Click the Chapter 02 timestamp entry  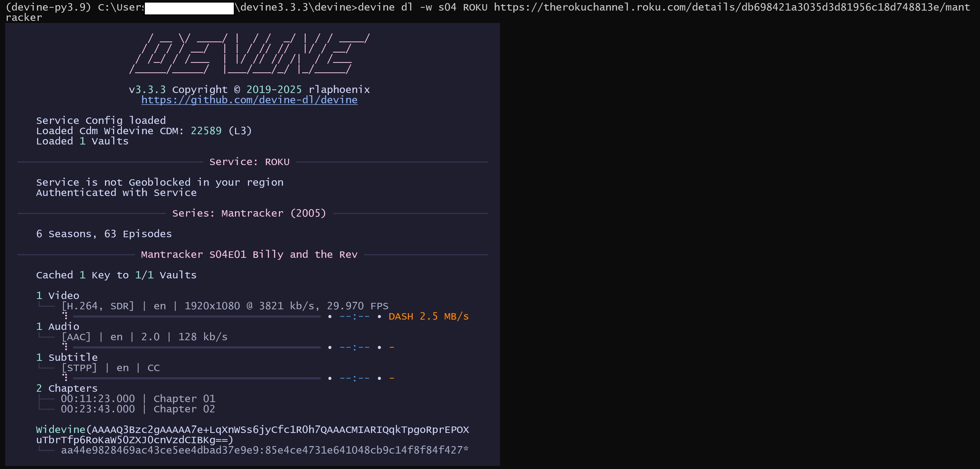coord(138,409)
